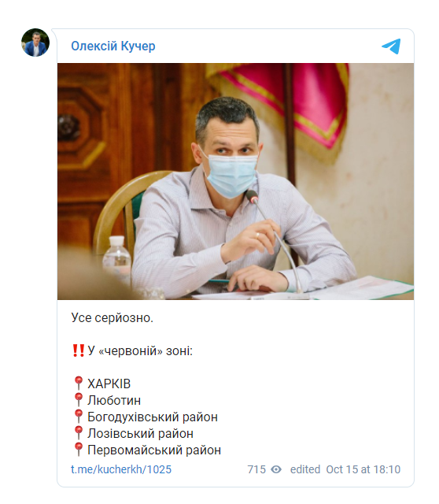Click the text Усе серйозно

click(112, 318)
